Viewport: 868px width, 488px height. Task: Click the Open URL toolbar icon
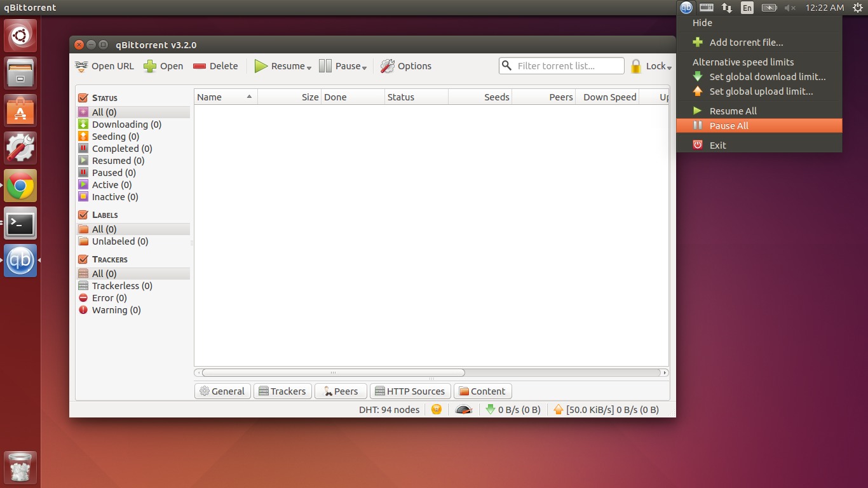tap(81, 66)
